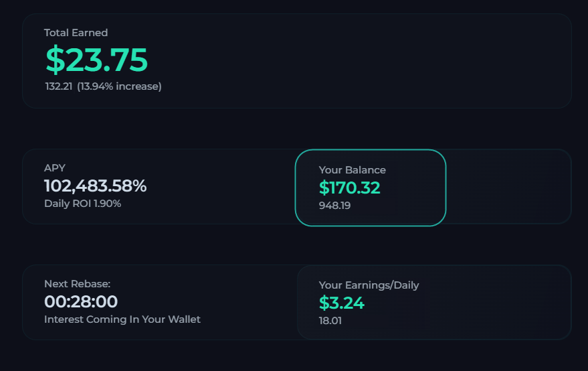Click the Total Earned label

point(76,33)
